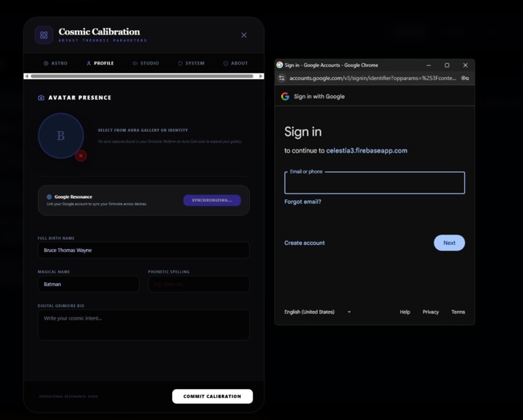Viewport: 523px width, 420px height.
Task: Click the Chrome popup URL address bar
Action: click(x=373, y=78)
